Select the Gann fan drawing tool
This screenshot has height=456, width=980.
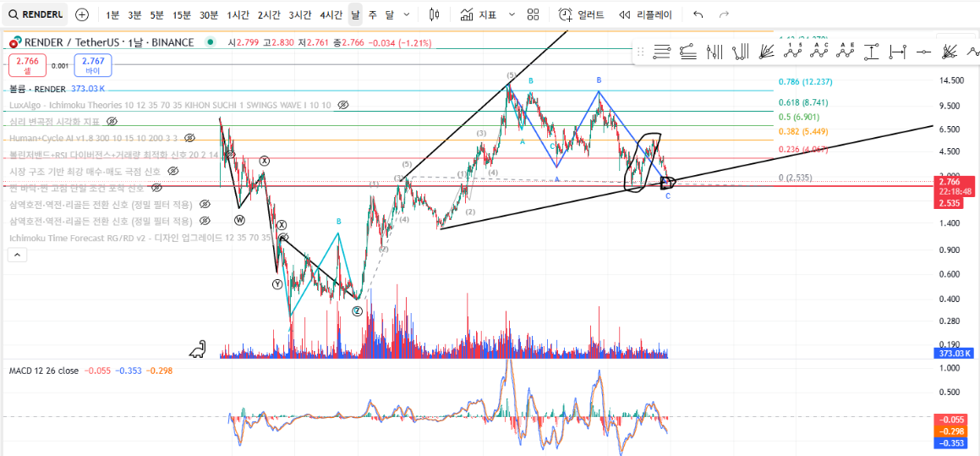[x=950, y=52]
